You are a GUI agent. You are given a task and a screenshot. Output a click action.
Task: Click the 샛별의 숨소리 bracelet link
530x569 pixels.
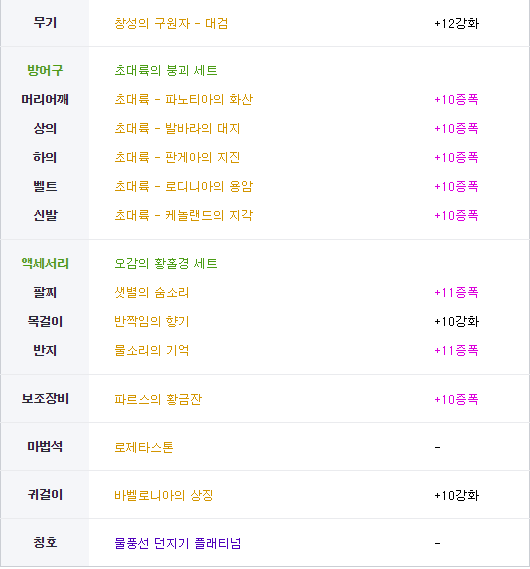pos(152,292)
